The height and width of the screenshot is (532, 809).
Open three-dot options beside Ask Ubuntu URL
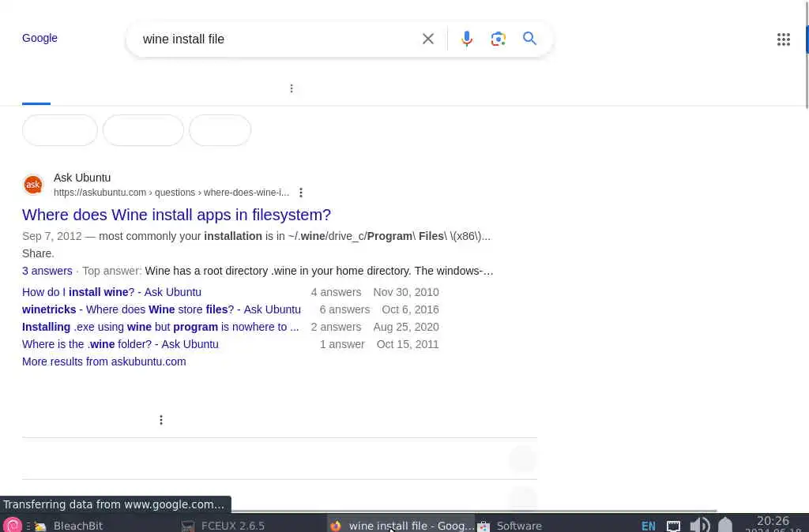pyautogui.click(x=301, y=193)
